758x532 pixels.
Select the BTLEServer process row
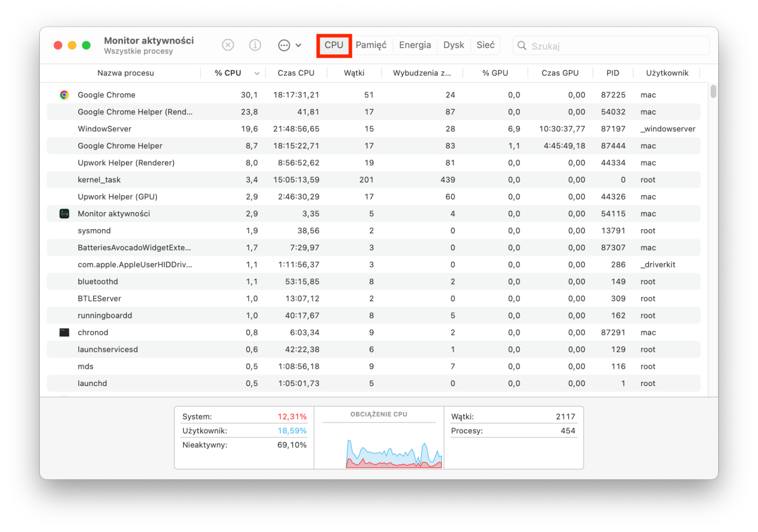374,298
